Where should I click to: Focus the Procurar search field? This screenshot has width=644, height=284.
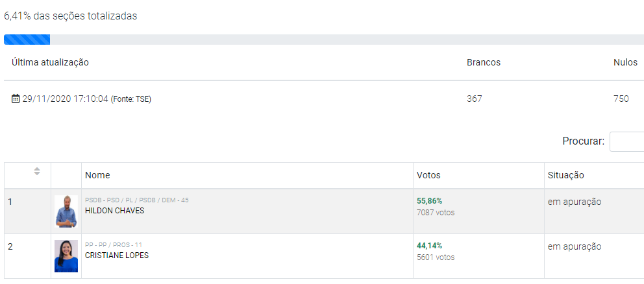click(627, 141)
